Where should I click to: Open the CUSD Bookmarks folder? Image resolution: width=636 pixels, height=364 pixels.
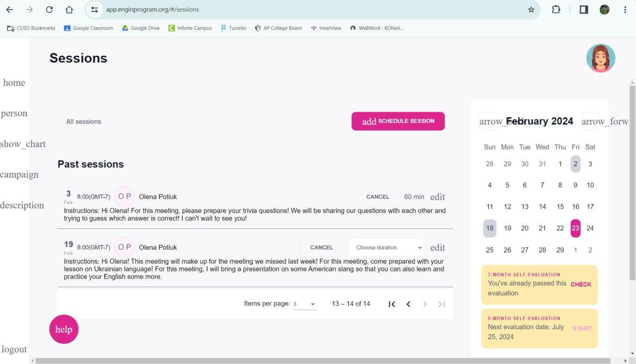click(x=31, y=28)
